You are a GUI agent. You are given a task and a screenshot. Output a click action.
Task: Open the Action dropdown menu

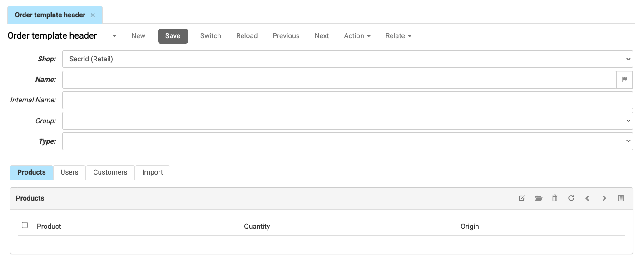tap(357, 36)
